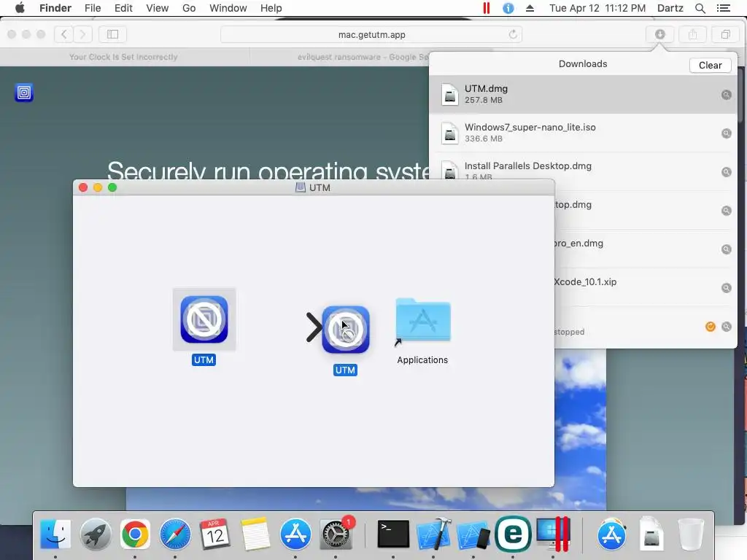The width and height of the screenshot is (747, 560).
Task: Open the View menu
Action: [158, 8]
